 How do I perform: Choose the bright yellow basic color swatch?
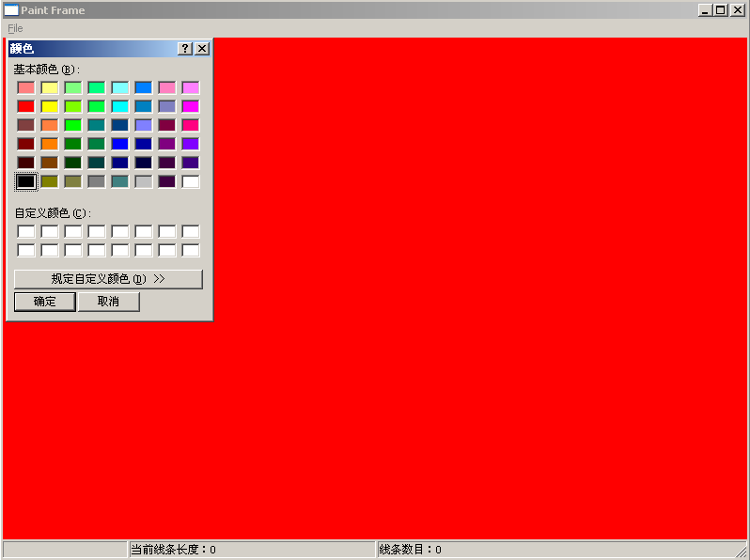coord(49,106)
